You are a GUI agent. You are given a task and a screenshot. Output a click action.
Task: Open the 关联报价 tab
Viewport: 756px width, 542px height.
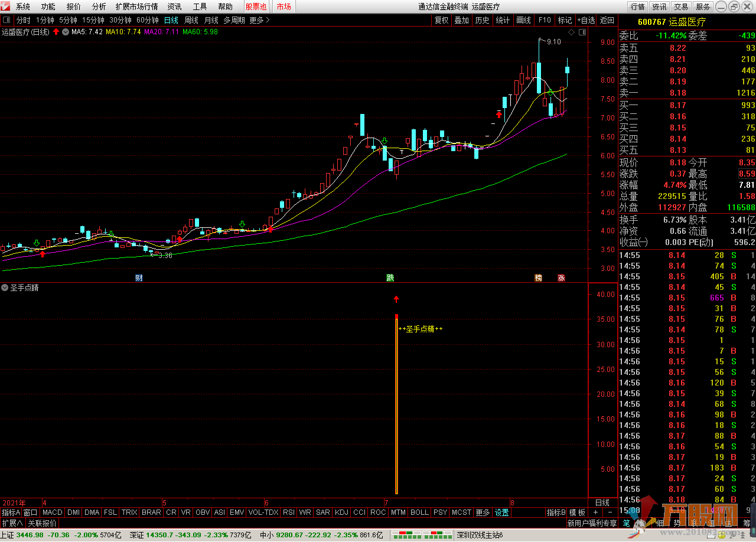tap(43, 523)
